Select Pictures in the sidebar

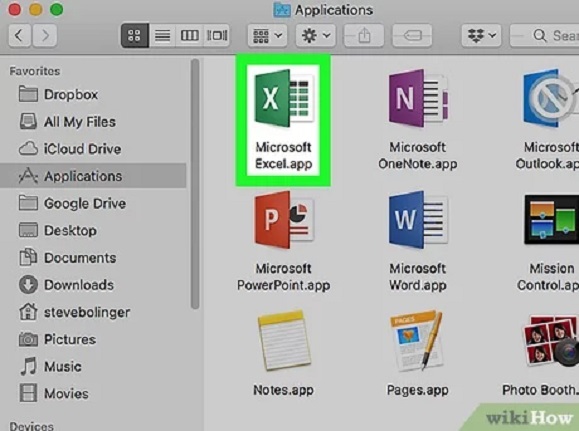point(93,339)
